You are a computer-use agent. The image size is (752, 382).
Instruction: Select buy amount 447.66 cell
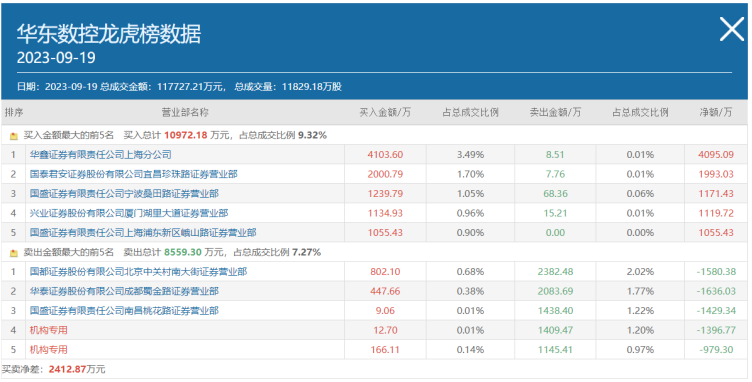click(x=385, y=291)
